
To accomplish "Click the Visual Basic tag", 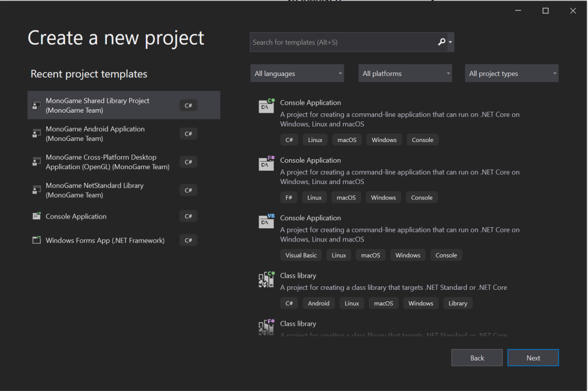I will click(x=301, y=255).
